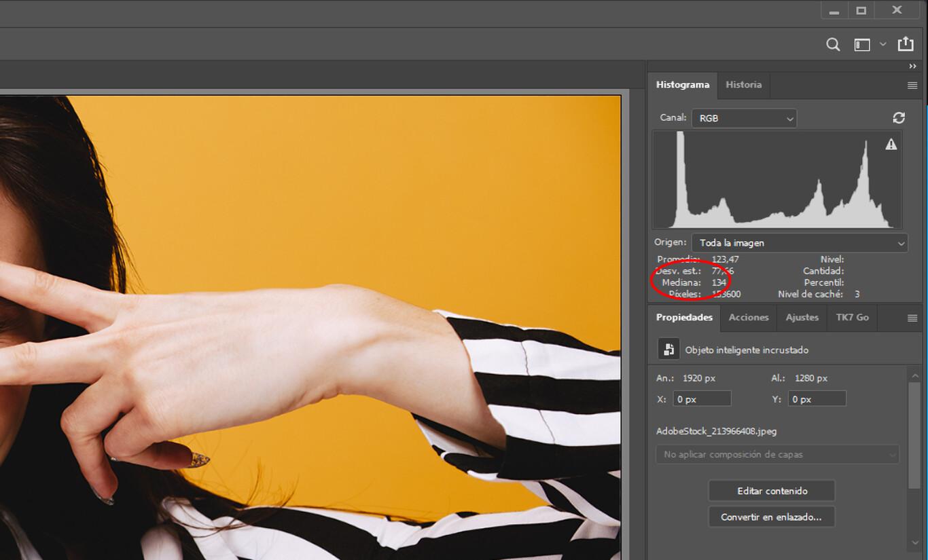This screenshot has width=928, height=560.
Task: Click the cached data warning triangle
Action: click(x=891, y=143)
